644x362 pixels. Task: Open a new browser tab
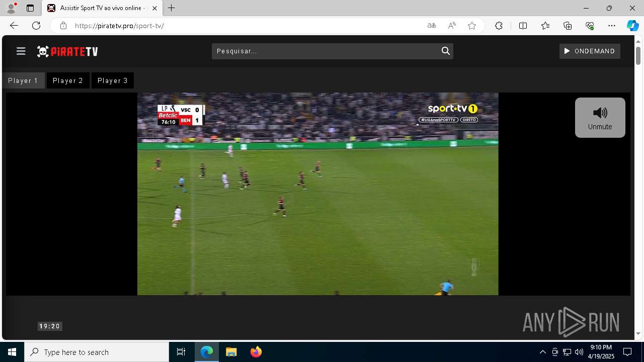tap(172, 8)
